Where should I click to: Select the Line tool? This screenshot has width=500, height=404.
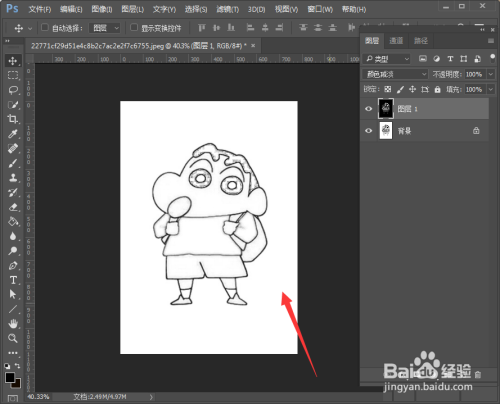pyautogui.click(x=13, y=309)
